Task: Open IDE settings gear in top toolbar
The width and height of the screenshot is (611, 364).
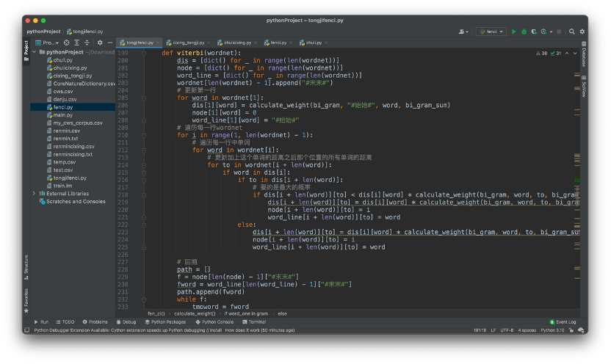Action: click(582, 32)
